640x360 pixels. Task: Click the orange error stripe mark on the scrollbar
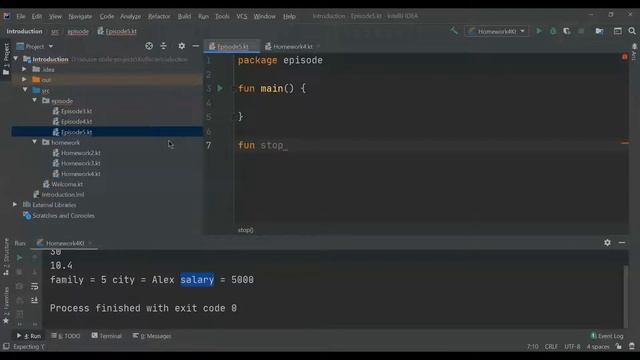pos(624,143)
